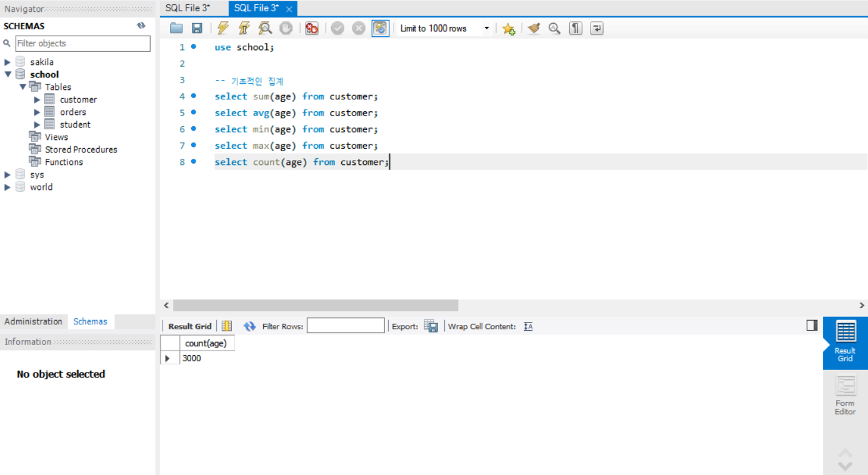The image size is (868, 475).
Task: Click the line "select sum(age) from customer;"
Action: [296, 96]
